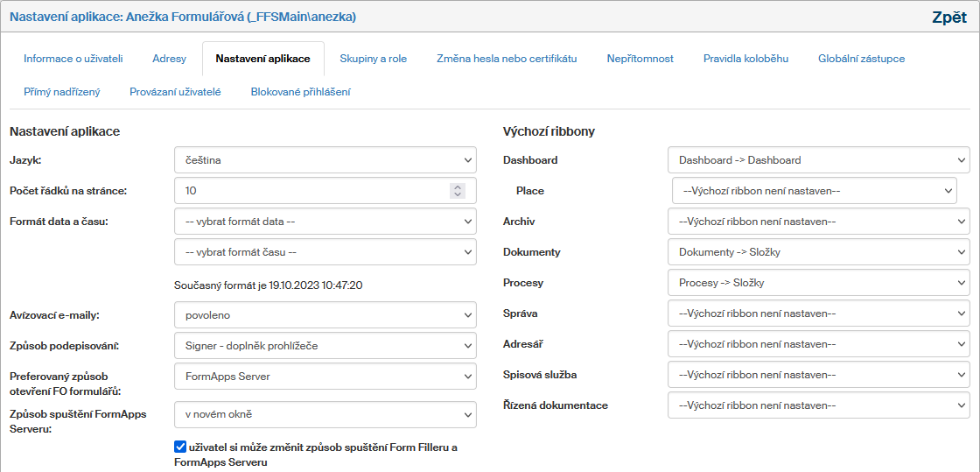Open the Skupiny a role tab
Screen dimensions: 980x472
click(373, 59)
